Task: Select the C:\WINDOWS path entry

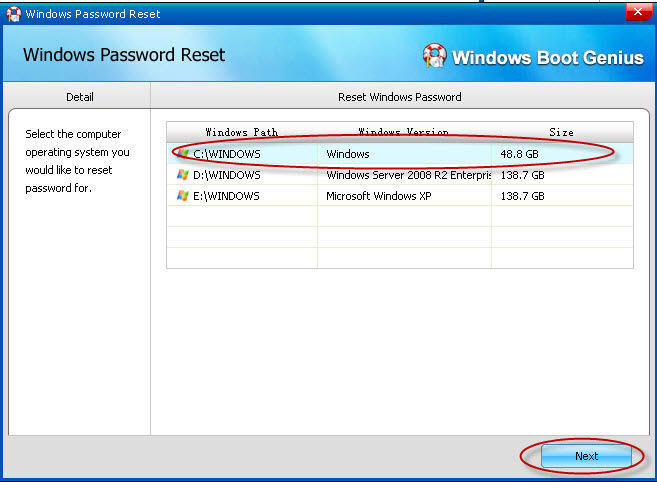Action: pyautogui.click(x=227, y=154)
